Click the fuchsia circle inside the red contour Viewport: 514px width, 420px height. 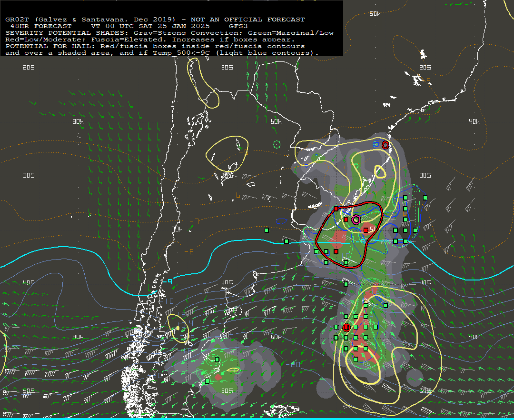pos(356,220)
